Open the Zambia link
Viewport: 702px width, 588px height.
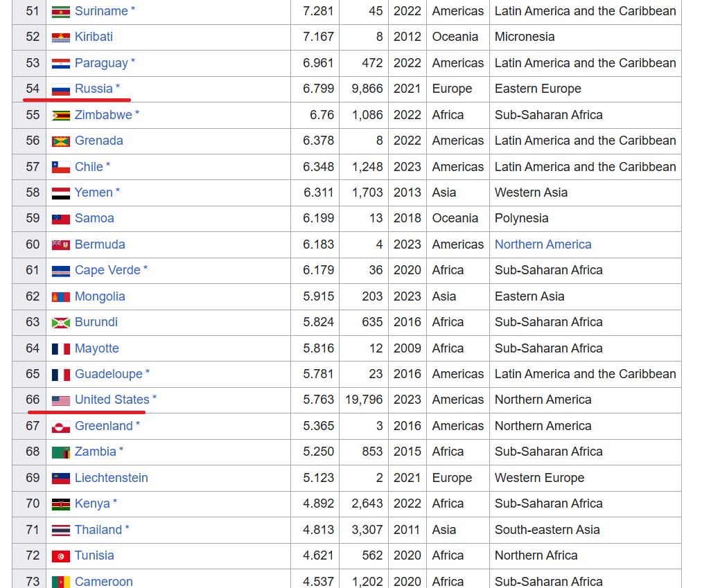pos(96,452)
